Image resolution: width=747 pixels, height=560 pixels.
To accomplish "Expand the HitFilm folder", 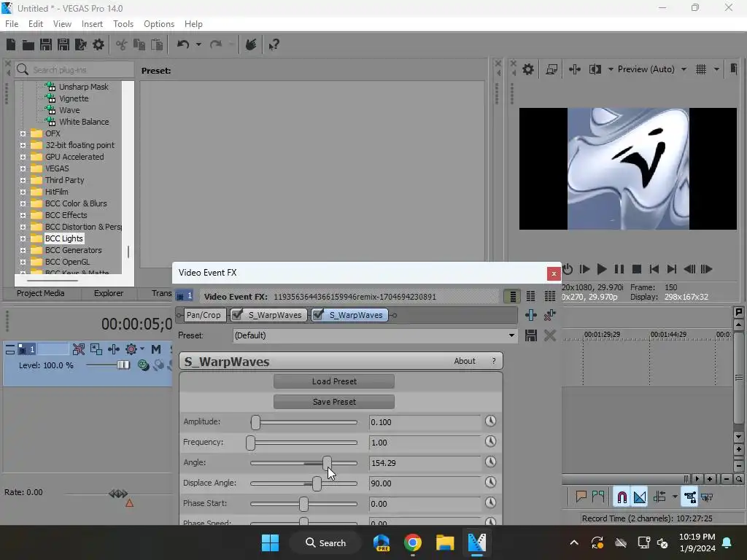I will tap(23, 192).
